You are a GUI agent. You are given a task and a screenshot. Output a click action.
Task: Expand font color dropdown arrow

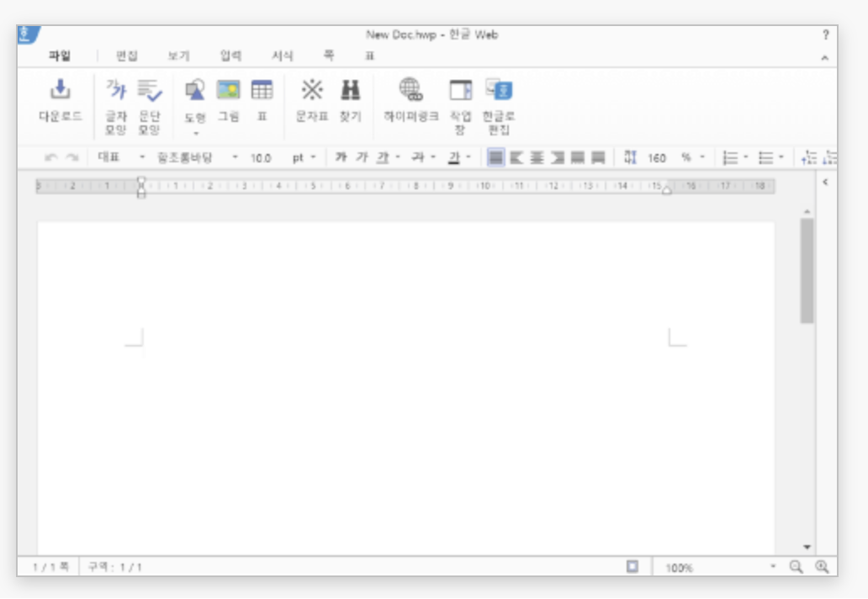468,156
